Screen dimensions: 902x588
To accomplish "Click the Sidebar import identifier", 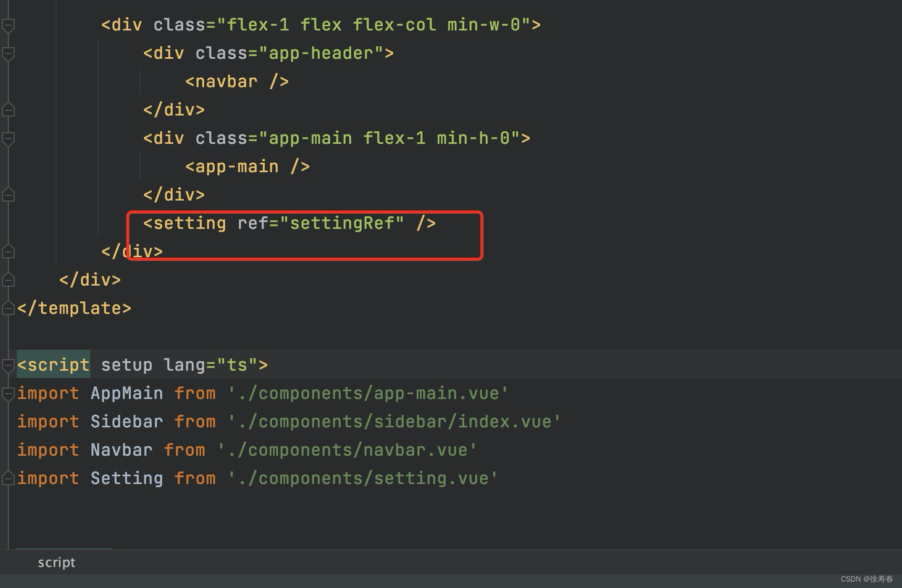I will [x=127, y=422].
